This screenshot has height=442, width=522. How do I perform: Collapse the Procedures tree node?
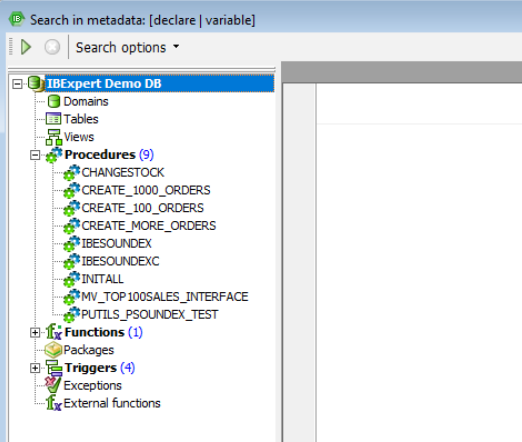35,155
